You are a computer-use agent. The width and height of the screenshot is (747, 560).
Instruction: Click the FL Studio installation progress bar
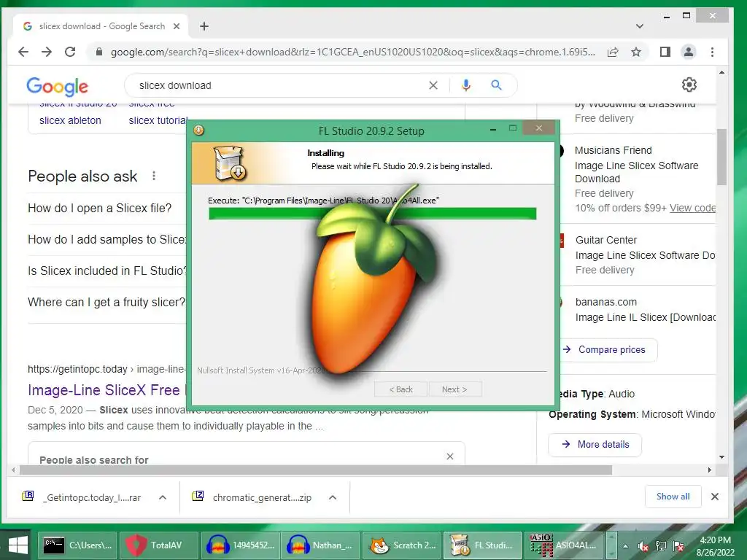point(373,214)
